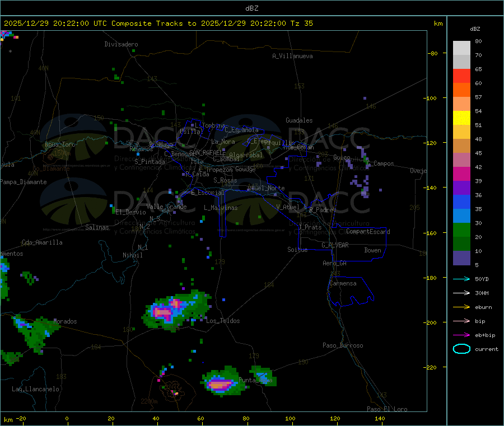Click the white 30HM arrow icon
Screen dimensions: 504x426
click(461, 293)
